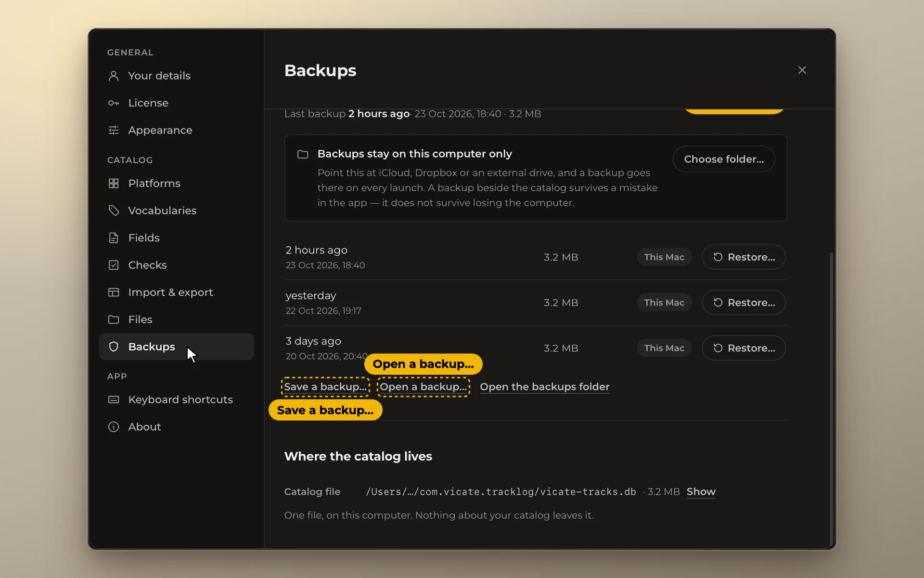Click the underlined Open a backup... link
Screen dimensions: 924x578
pyautogui.click(x=423, y=387)
